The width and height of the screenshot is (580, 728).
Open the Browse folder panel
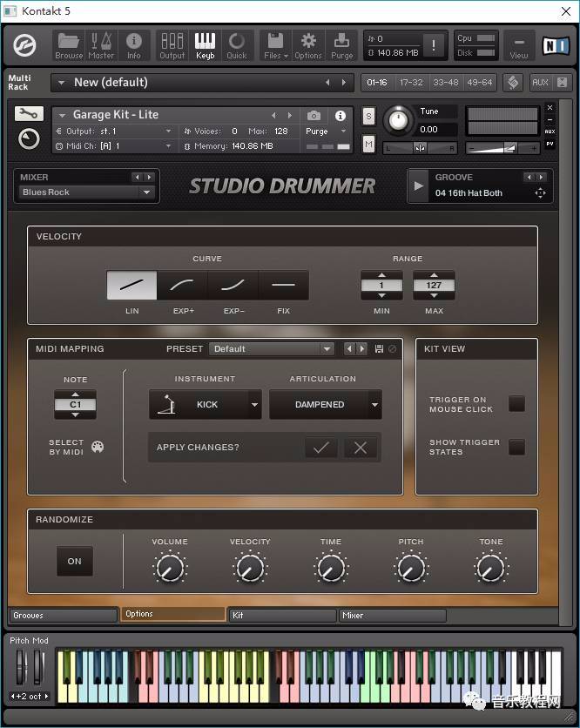(69, 46)
